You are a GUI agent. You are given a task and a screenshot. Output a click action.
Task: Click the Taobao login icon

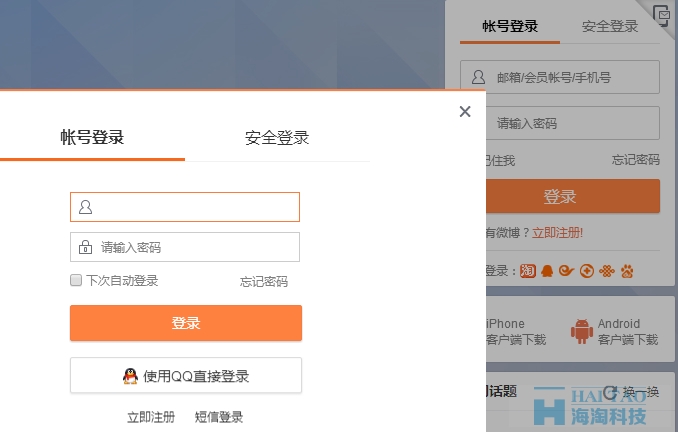527,271
